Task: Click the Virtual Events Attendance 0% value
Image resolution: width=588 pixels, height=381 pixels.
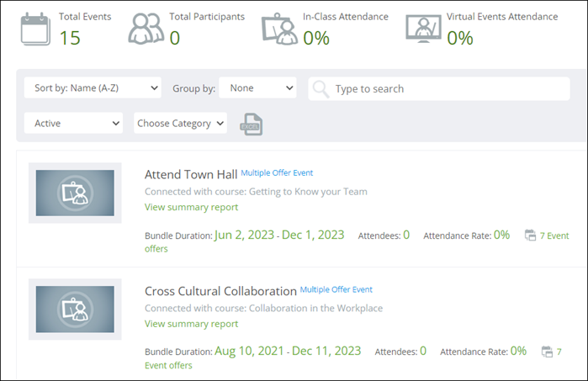Action: (x=460, y=38)
